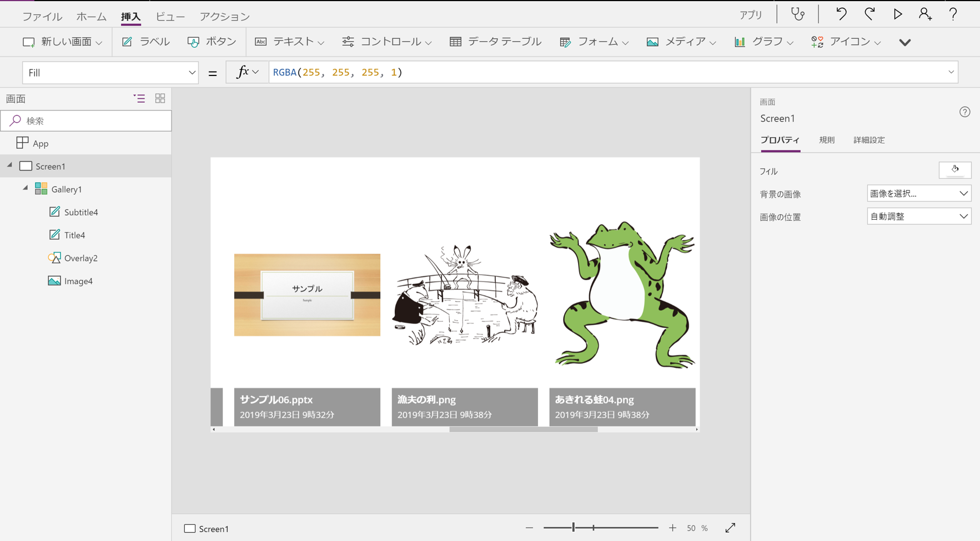Open the ヘルプ question mark
Viewport: 980px width, 541px height.
[x=953, y=14]
